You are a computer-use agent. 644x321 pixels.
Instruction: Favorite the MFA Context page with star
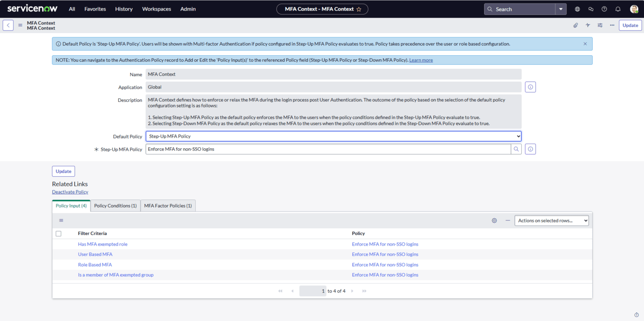coord(359,9)
